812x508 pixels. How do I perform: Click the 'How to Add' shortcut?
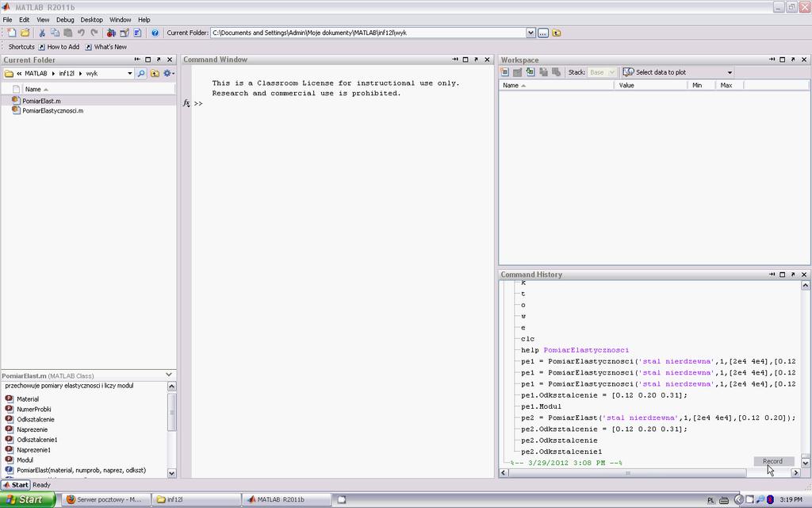(x=59, y=47)
